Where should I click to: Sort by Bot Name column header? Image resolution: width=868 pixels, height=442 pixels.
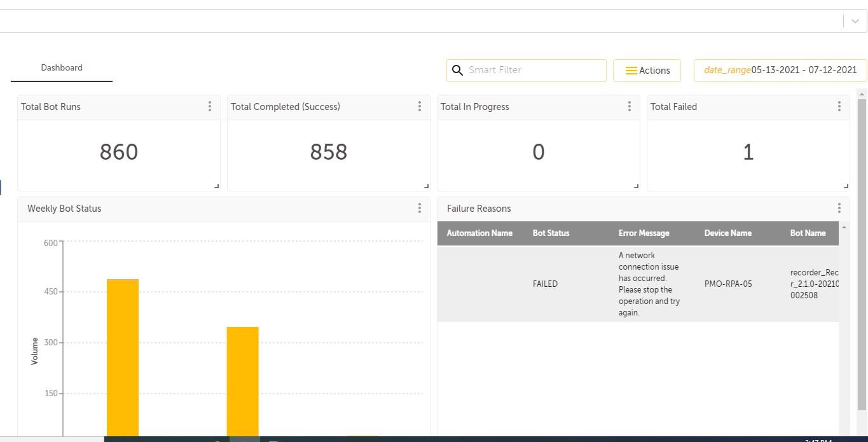click(x=808, y=233)
